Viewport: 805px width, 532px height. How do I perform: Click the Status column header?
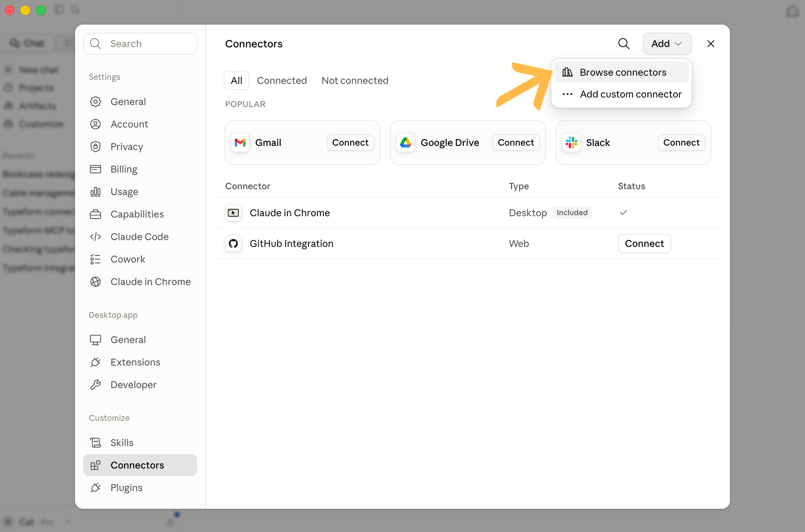click(x=632, y=186)
